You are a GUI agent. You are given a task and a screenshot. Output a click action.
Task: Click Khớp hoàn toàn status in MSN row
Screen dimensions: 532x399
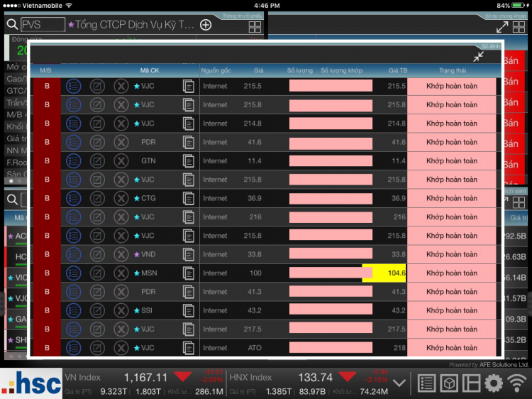[x=452, y=273]
